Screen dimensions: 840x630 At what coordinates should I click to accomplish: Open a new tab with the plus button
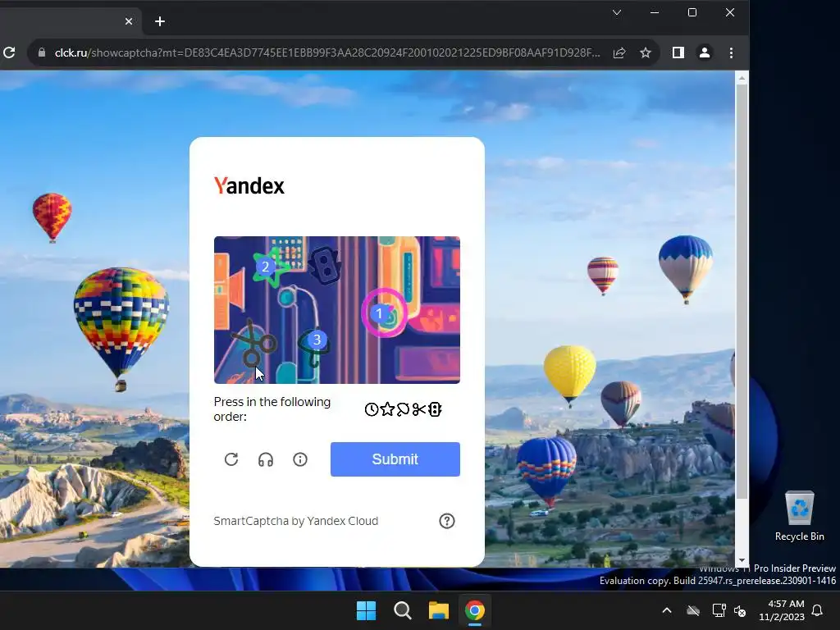[160, 21]
